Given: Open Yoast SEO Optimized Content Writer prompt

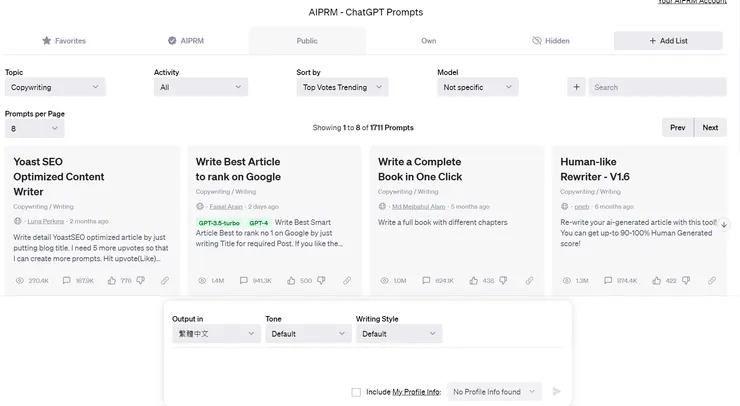Looking at the screenshot, I should [x=59, y=177].
